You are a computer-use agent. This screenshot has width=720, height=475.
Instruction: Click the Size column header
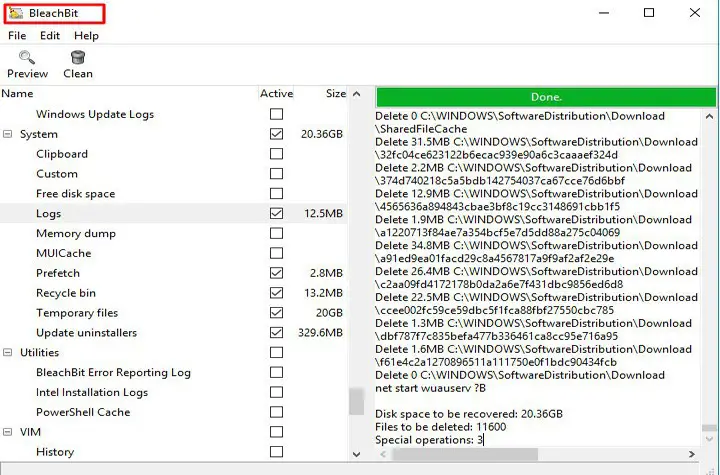(x=321, y=94)
